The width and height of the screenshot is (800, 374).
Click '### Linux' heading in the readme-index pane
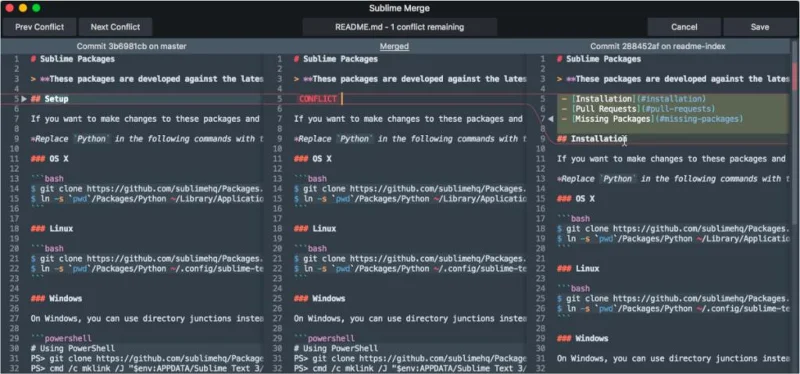[x=578, y=268]
